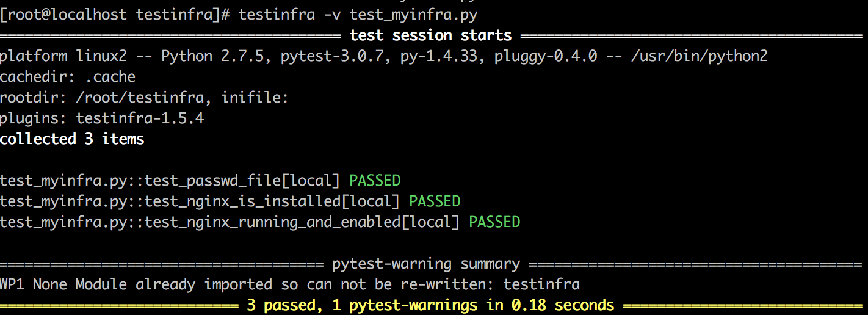Click the cachedir: .cache line
Screen dimensions: 868x315
pyautogui.click(x=68, y=77)
